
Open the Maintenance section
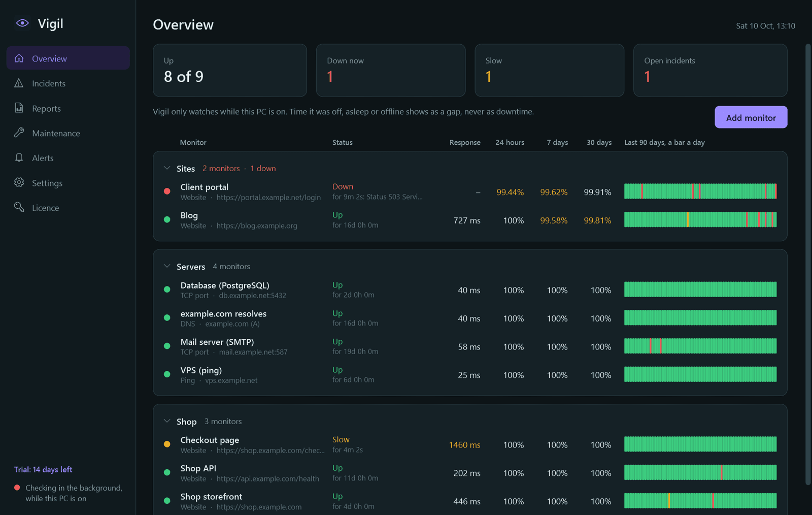point(68,133)
